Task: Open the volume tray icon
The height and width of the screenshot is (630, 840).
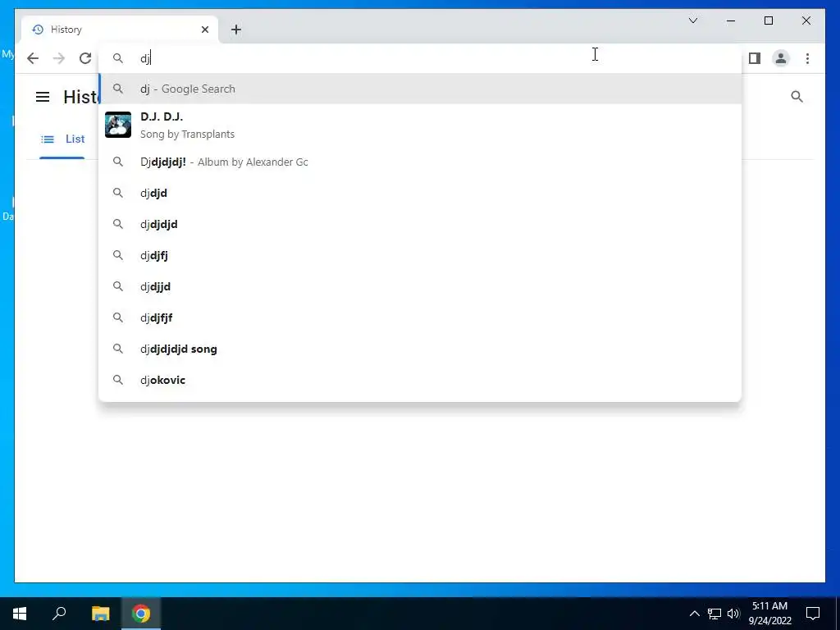Action: (x=733, y=614)
